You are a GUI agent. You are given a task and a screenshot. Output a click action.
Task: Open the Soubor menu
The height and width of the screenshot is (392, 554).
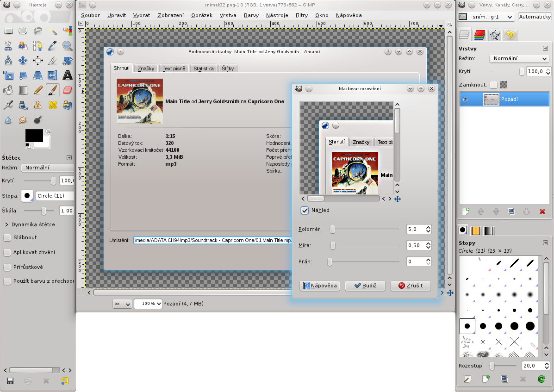tap(90, 15)
